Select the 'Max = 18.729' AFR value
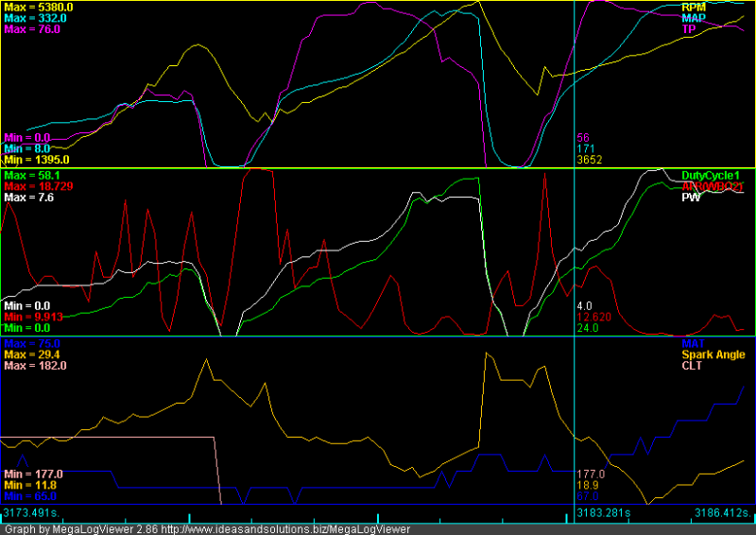Screen dimensions: 756x535 coord(39,187)
